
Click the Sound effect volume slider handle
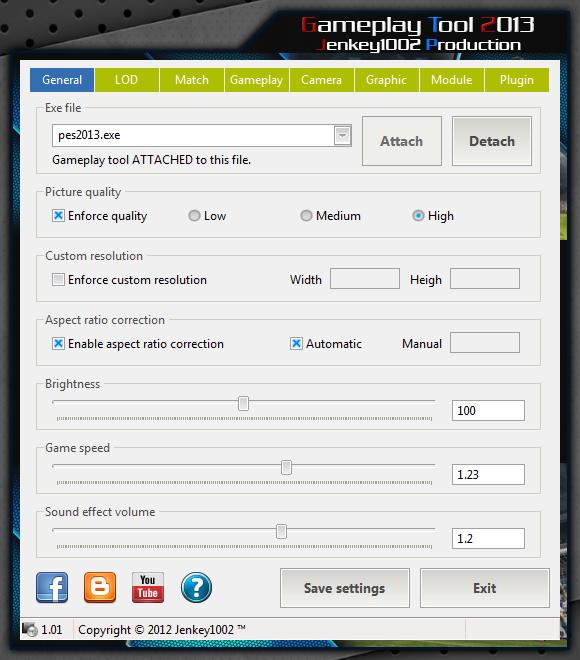(x=281, y=531)
